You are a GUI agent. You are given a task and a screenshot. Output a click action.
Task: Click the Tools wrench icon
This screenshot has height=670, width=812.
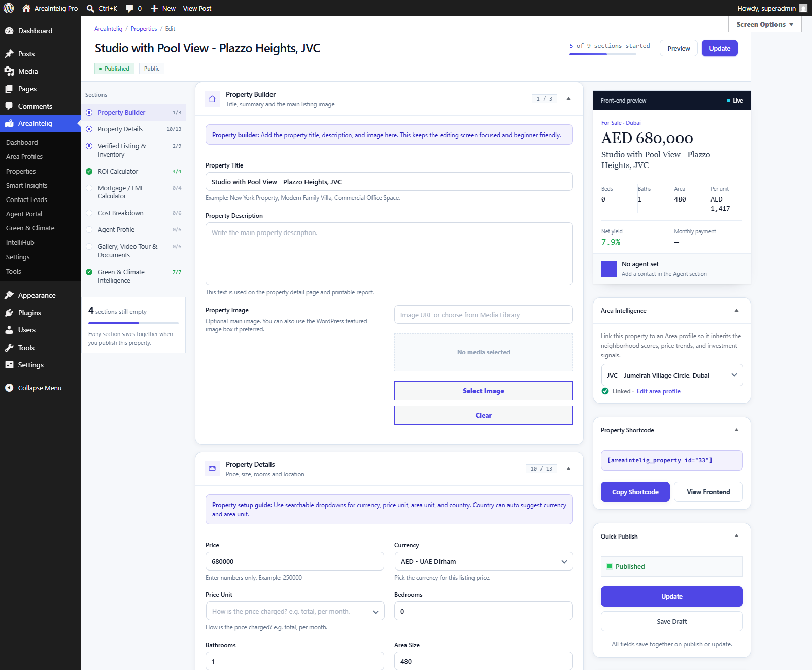tap(9, 348)
